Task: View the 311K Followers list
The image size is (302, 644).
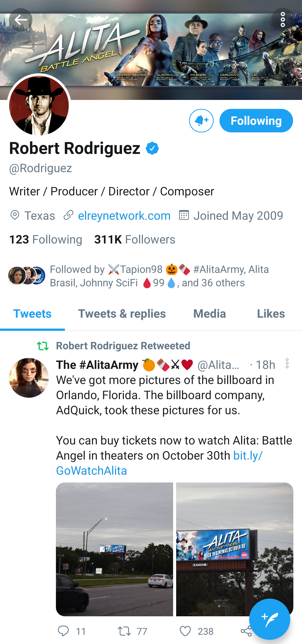Action: pyautogui.click(x=135, y=240)
